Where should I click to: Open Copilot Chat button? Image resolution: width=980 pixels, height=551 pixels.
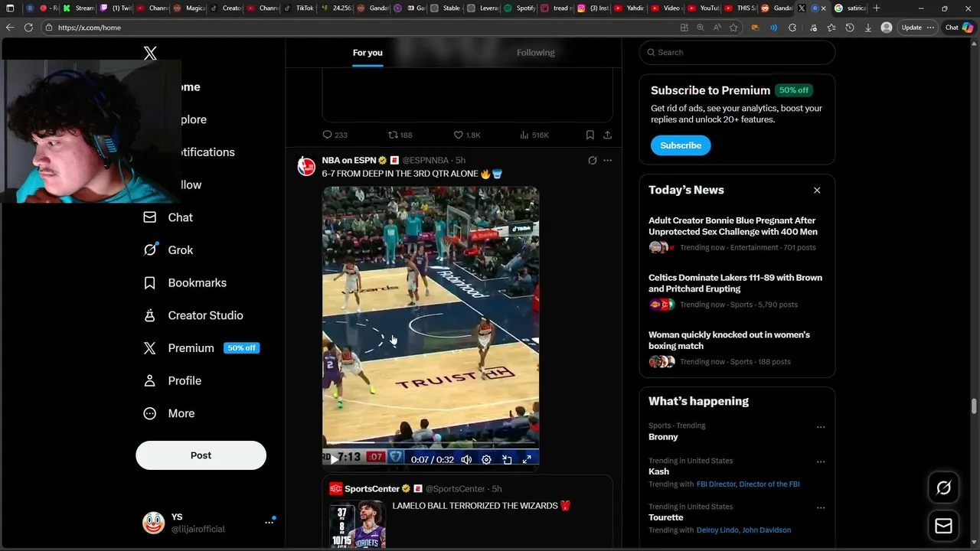pos(959,28)
